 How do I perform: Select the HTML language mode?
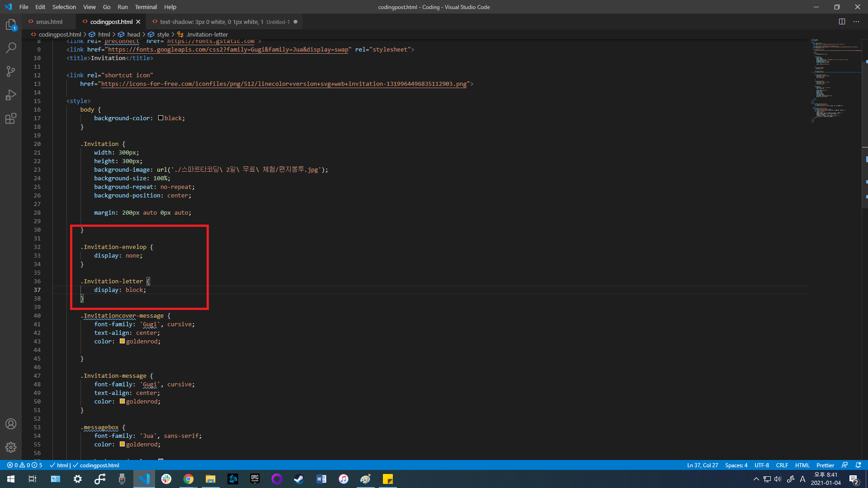tap(802, 465)
